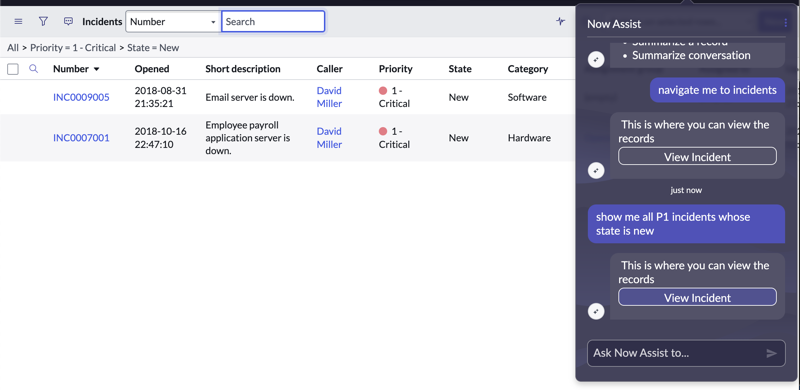Open the list hamburger menu icon
The image size is (800, 390).
point(18,21)
